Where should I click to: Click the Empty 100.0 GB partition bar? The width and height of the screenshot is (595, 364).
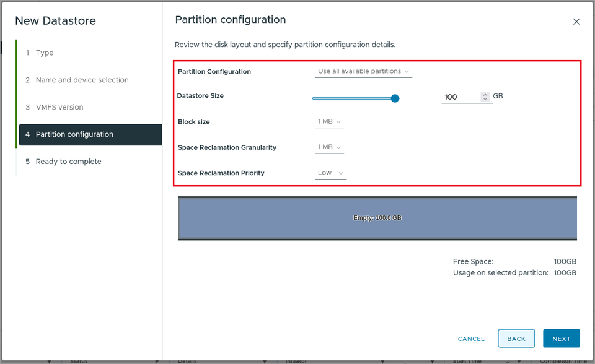377,218
